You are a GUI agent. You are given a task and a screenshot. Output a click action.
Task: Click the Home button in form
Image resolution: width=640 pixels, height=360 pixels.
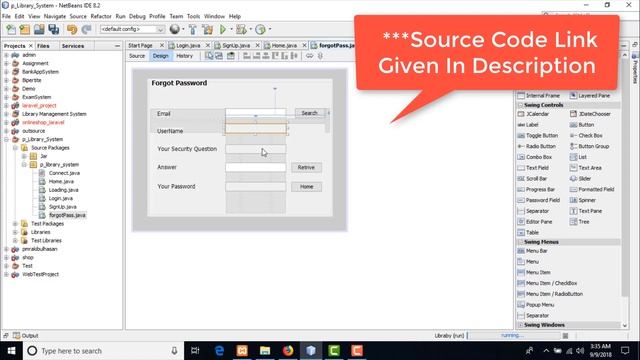click(x=306, y=187)
